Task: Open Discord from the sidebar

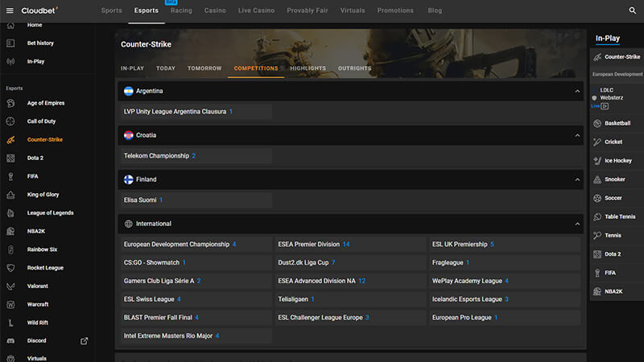Action: [x=36, y=340]
